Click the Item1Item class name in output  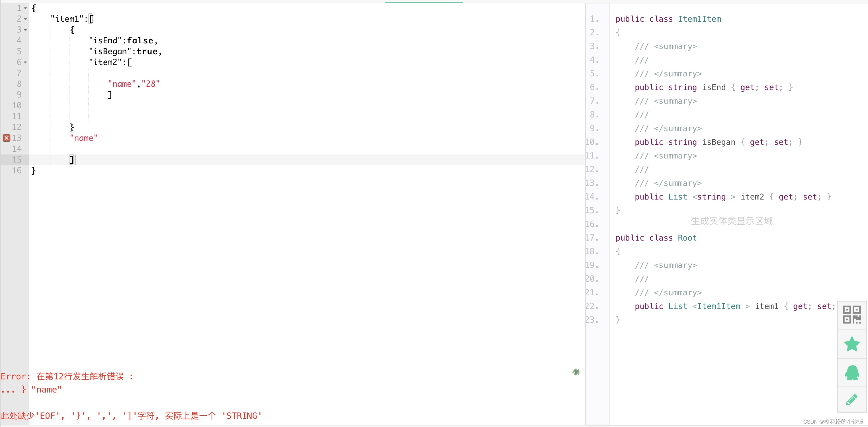699,19
